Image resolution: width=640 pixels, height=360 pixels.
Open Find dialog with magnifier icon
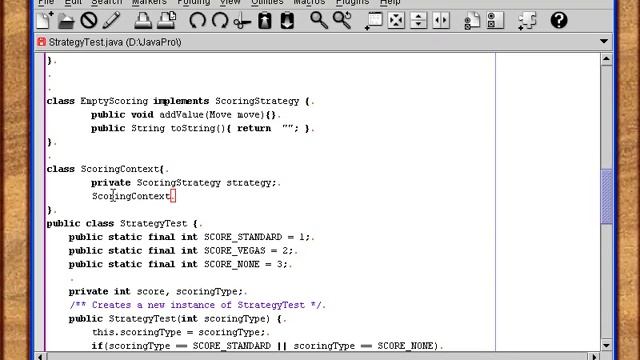tap(319, 20)
